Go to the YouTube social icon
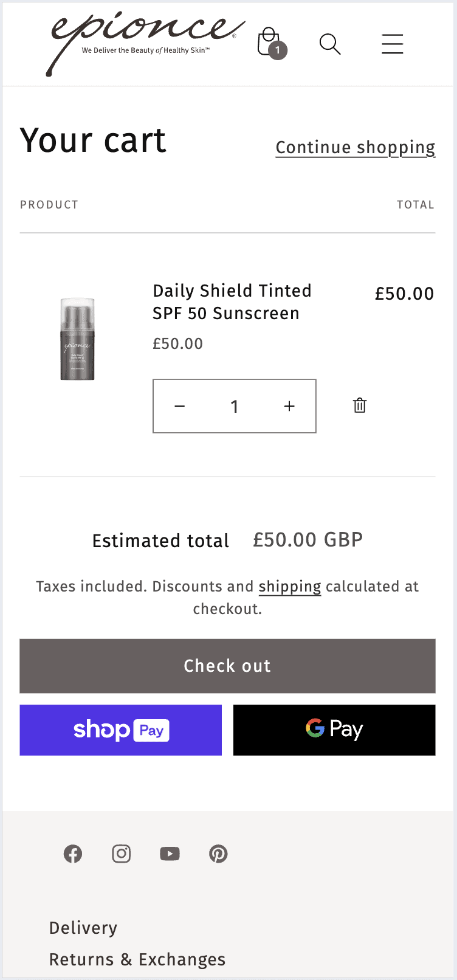The height and width of the screenshot is (980, 457). coord(170,854)
